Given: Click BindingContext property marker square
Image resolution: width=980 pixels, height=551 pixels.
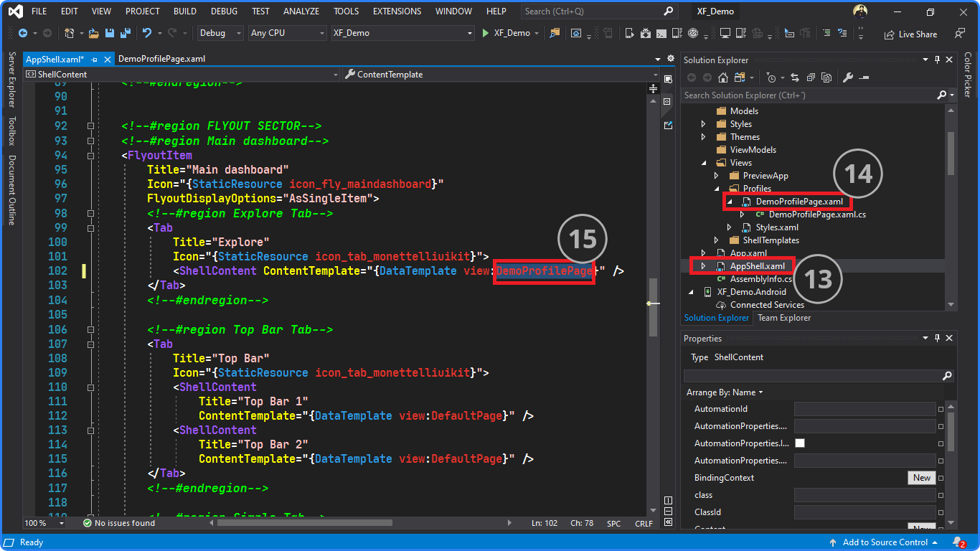Looking at the screenshot, I should (x=941, y=478).
